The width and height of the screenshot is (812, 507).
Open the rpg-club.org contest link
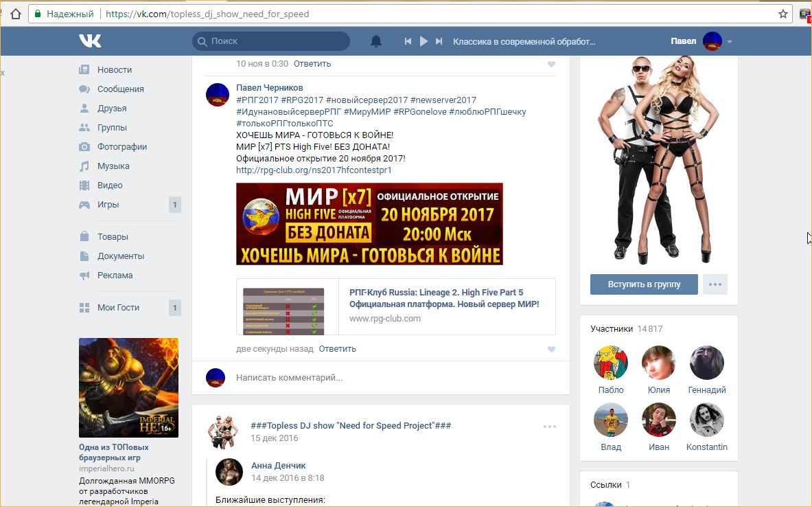coord(314,170)
